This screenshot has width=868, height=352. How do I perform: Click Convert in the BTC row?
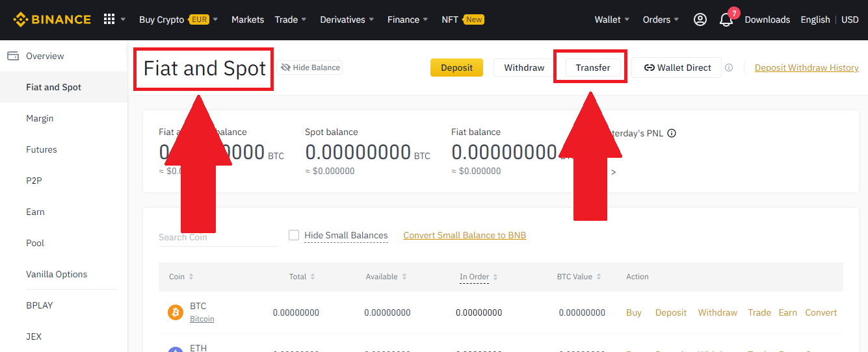tap(821, 312)
